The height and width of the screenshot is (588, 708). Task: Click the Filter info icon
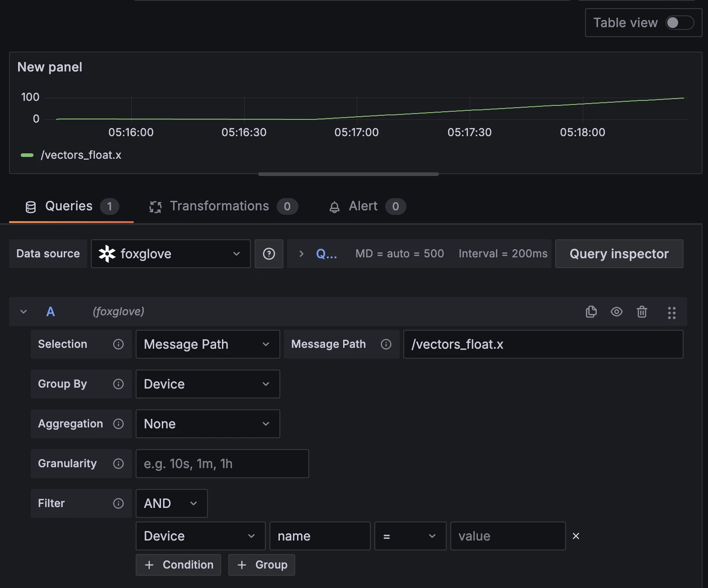[118, 503]
